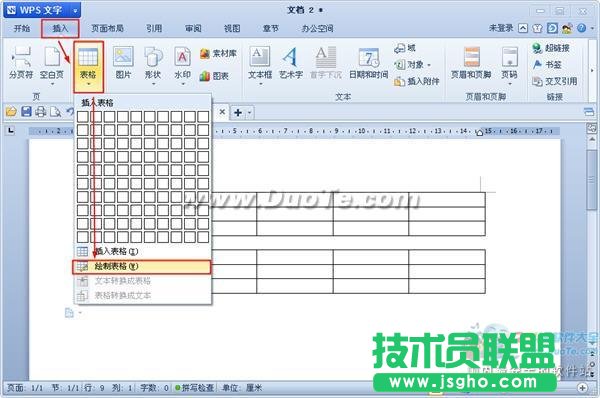The width and height of the screenshot is (600, 398).
Task: Switch to the 页面布局 tab
Action: point(108,28)
